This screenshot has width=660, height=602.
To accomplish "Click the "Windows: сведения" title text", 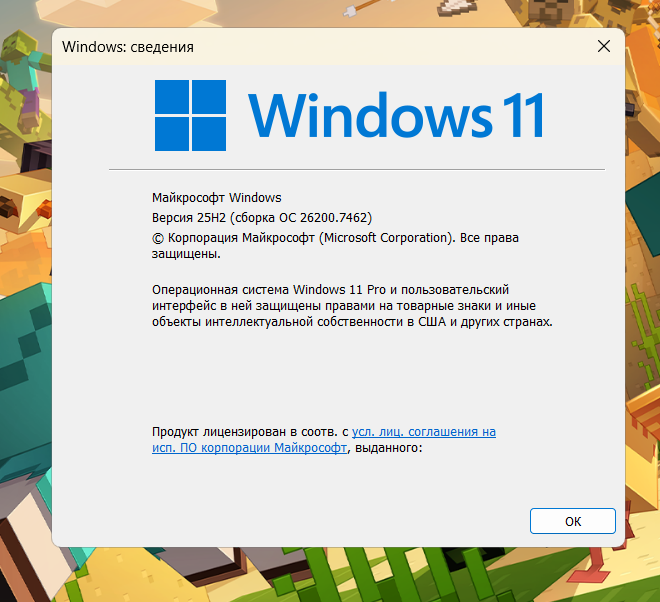I will click(128, 47).
